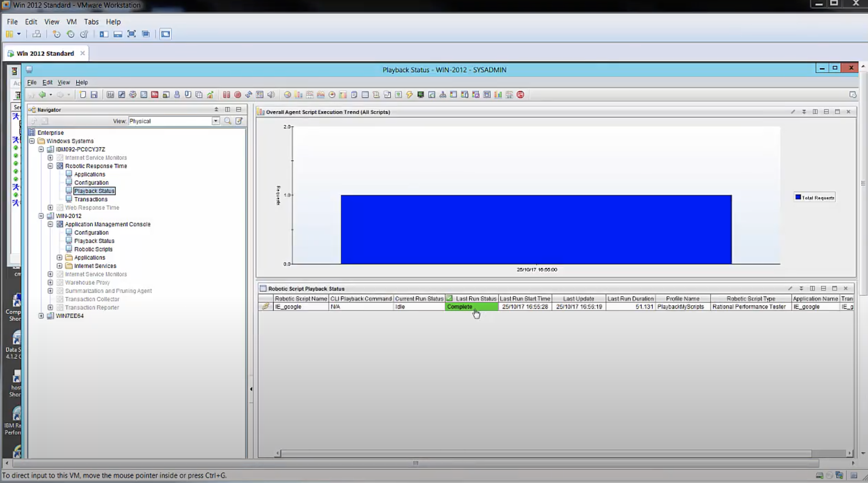Click the Refresh arrows toolbar icon
Viewport: 868px width, 483px height.
point(249,95)
